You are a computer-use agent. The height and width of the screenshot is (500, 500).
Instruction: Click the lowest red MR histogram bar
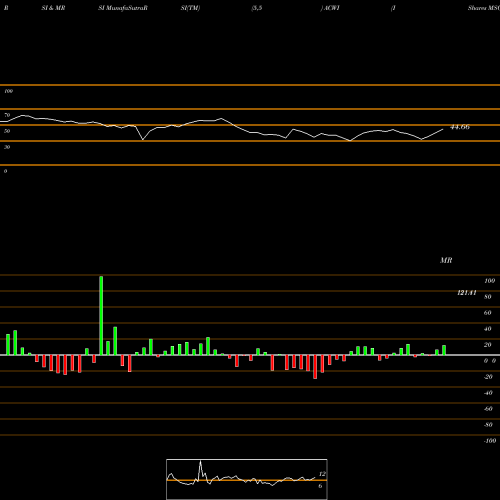click(315, 367)
